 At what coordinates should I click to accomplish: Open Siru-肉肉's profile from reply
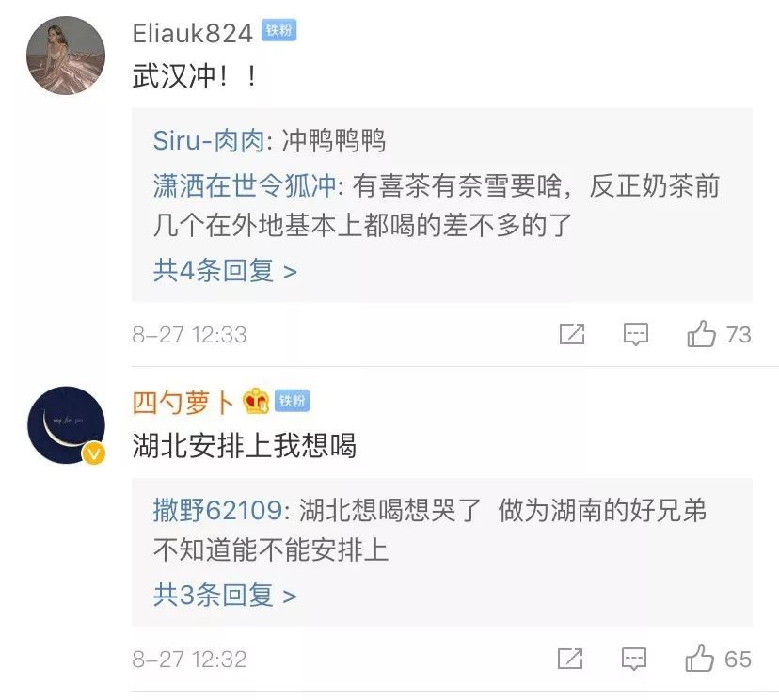(213, 141)
